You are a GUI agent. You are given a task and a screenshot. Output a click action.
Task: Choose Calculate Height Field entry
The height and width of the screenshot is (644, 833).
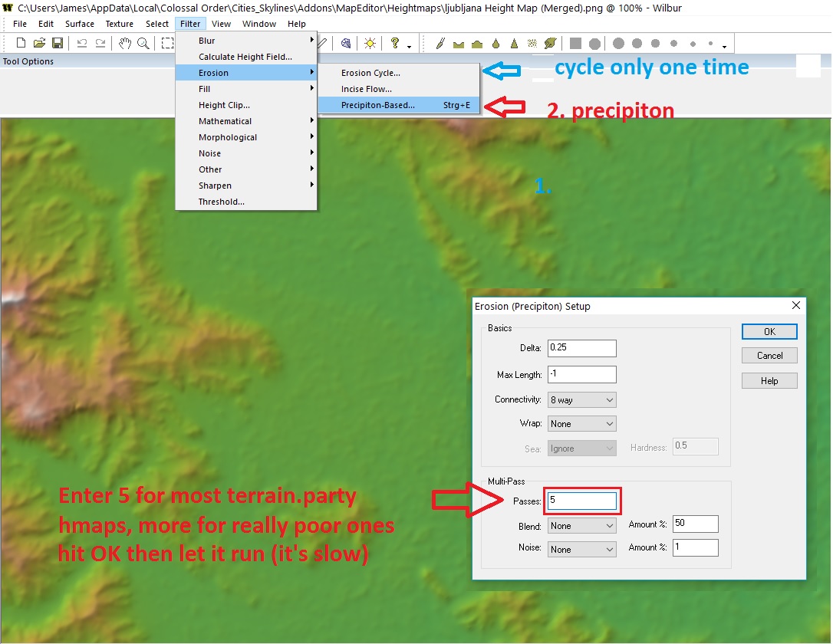[246, 56]
